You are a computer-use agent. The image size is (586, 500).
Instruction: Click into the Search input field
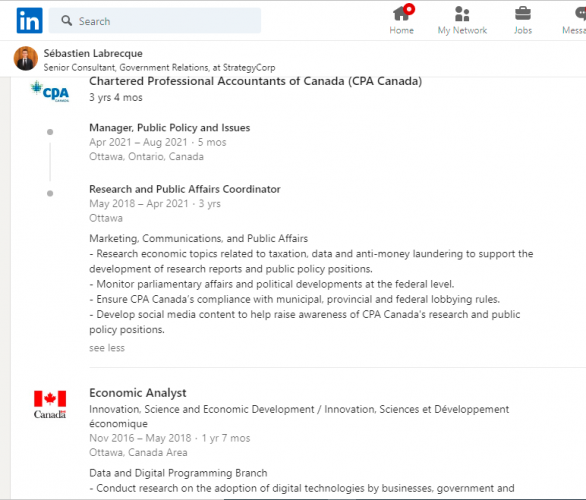[x=155, y=21]
